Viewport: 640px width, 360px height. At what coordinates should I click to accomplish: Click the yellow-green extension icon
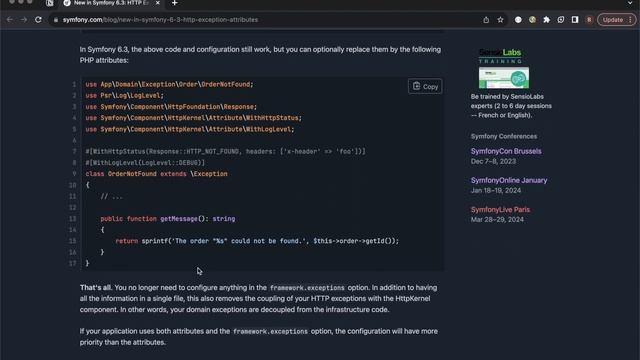click(x=532, y=20)
